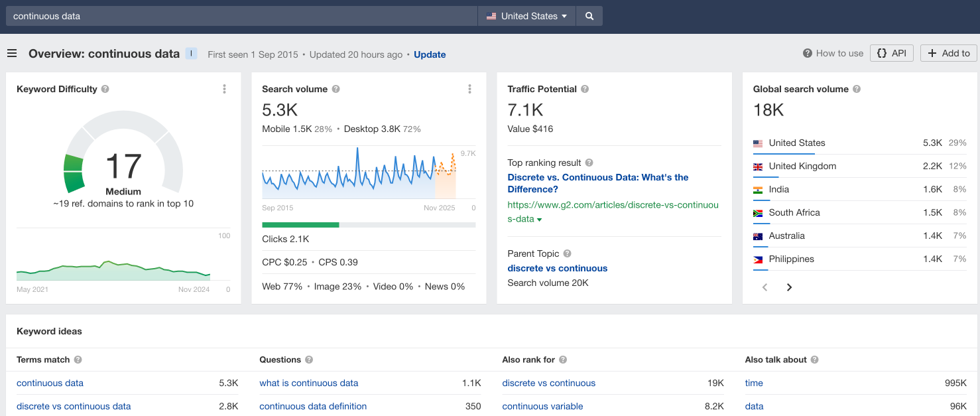This screenshot has width=980, height=416.
Task: Go to next countries page arrow
Action: pos(789,287)
